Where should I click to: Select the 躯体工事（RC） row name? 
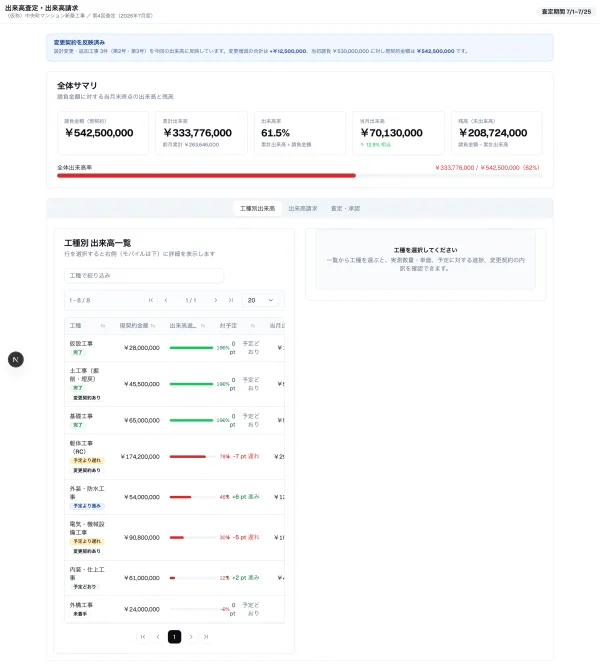point(81,447)
